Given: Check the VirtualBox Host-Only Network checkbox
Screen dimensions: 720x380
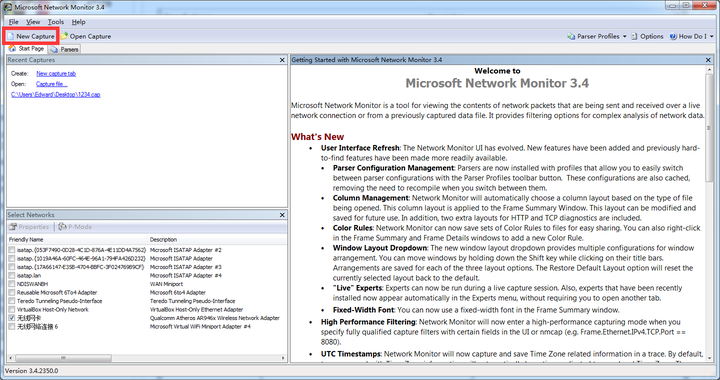Looking at the screenshot, I should tap(11, 309).
